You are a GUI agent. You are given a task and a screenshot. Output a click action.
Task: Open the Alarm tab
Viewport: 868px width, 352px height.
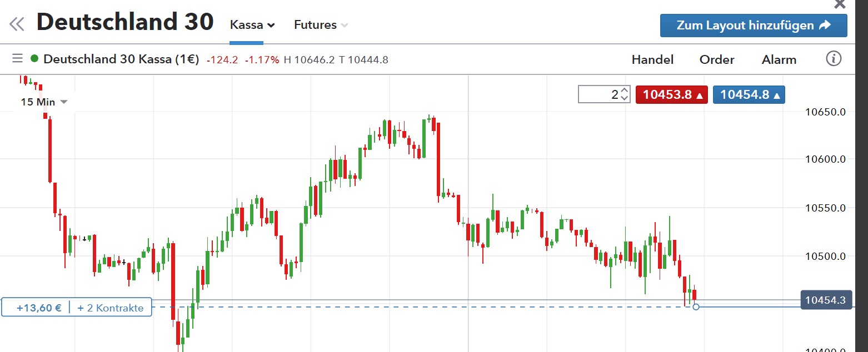[x=779, y=59]
